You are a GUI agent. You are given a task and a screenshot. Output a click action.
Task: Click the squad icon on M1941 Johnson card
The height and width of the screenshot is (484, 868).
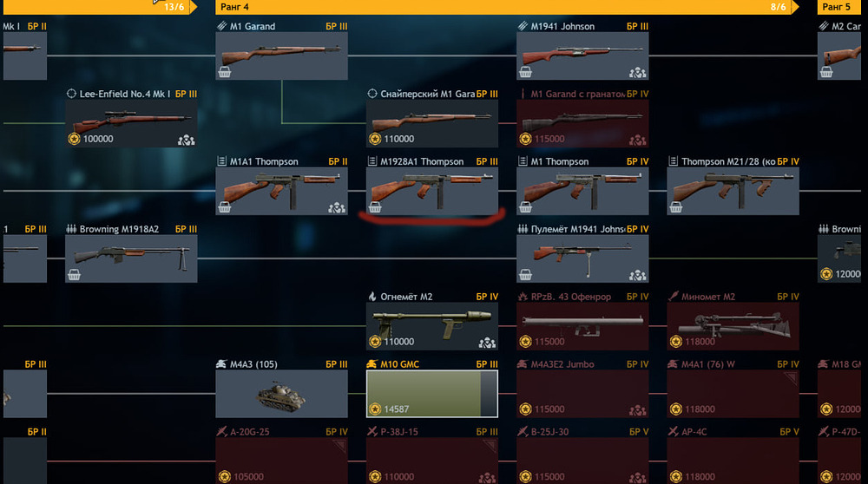coord(637,73)
